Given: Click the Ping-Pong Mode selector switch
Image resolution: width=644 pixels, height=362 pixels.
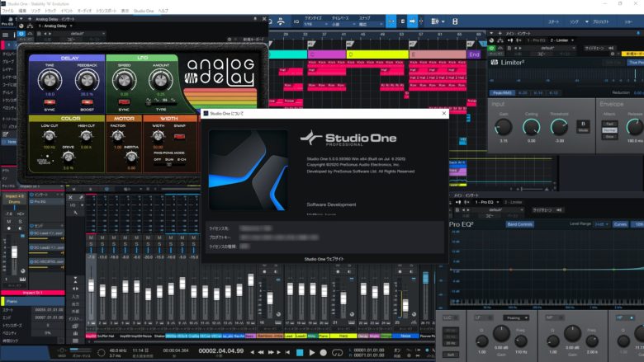Looking at the screenshot, I should [169, 164].
